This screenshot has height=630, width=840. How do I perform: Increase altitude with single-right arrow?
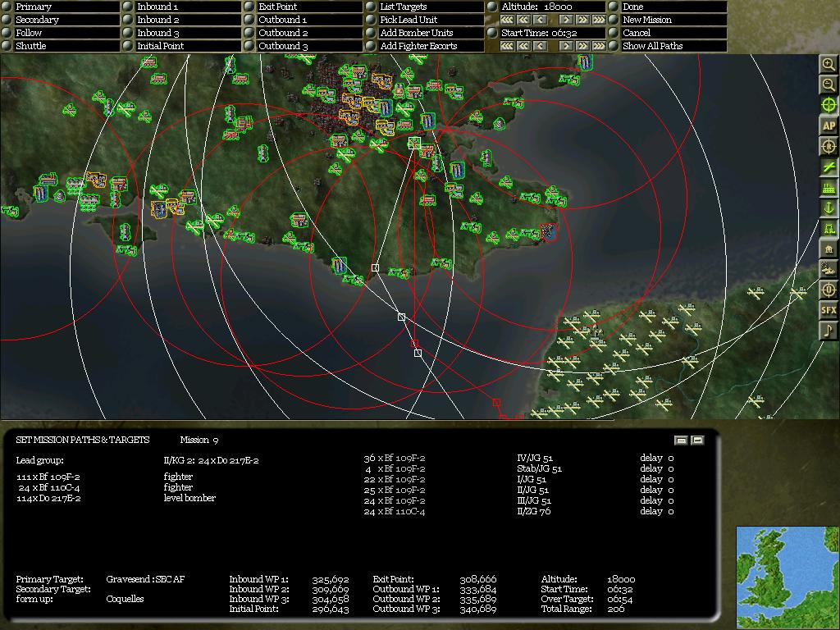click(566, 20)
